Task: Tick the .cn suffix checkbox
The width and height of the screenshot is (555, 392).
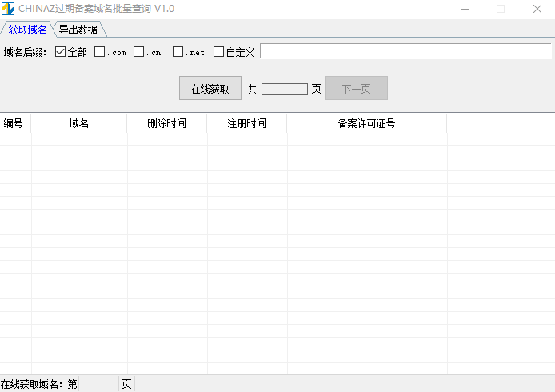Action: click(x=139, y=52)
